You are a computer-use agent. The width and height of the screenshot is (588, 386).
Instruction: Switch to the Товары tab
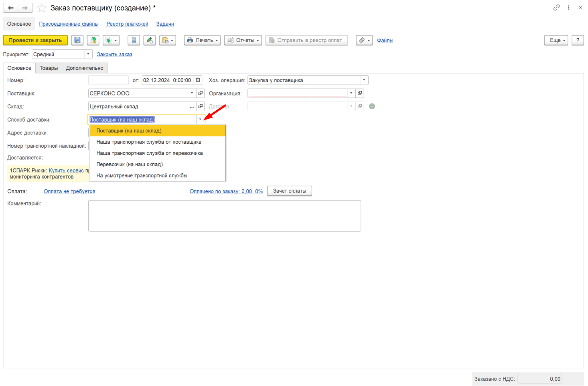pos(49,68)
